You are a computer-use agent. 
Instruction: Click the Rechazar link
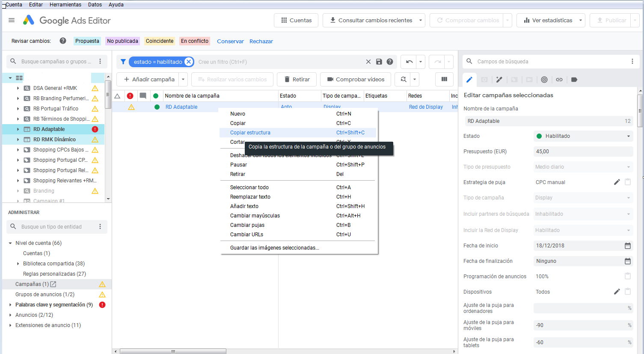tap(261, 42)
